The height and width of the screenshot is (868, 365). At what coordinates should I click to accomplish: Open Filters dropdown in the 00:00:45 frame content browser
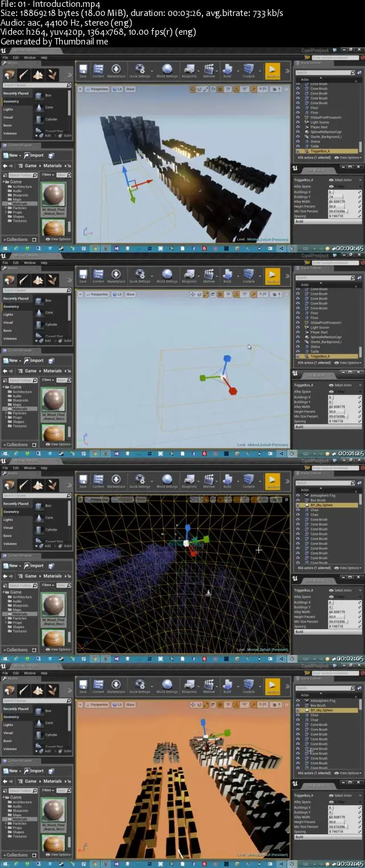[x=48, y=175]
